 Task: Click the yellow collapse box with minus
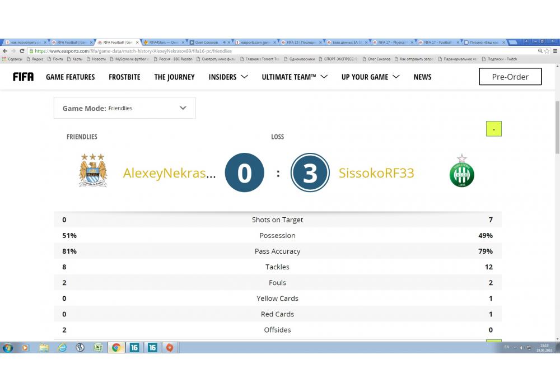[x=493, y=129]
